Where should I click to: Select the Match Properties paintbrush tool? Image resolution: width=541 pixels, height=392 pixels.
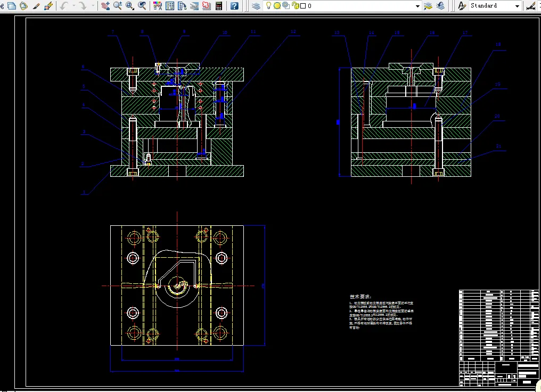[x=36, y=5]
